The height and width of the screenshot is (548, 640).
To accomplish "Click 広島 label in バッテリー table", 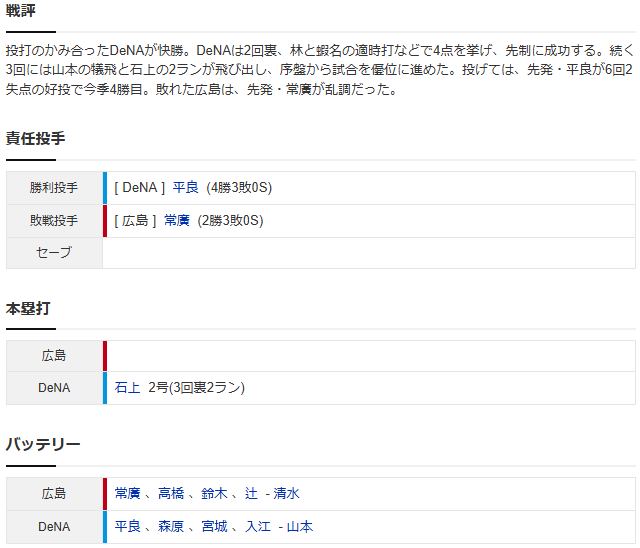I will (54, 494).
